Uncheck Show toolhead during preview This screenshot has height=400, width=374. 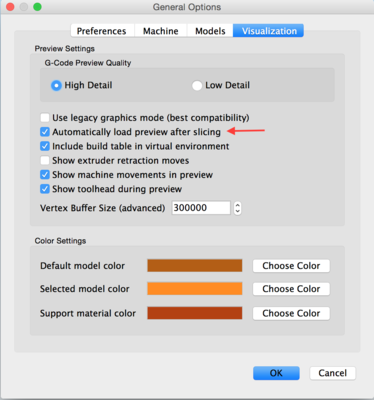45,189
